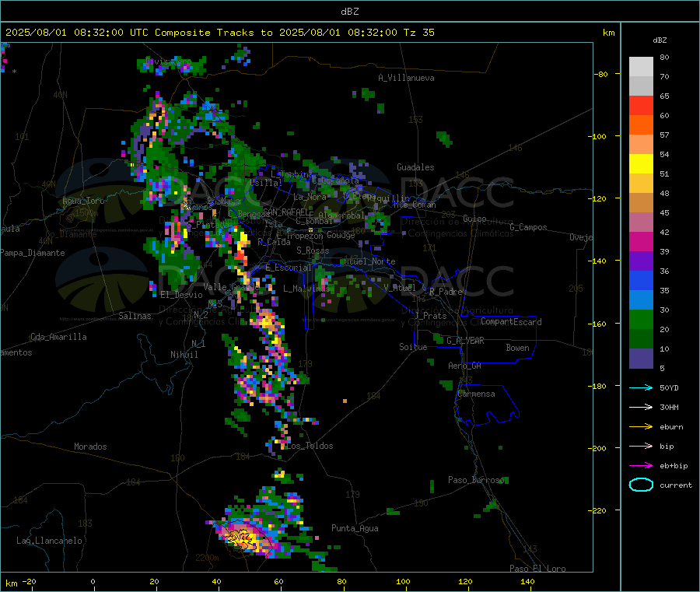Screen dimensions: 700x592
Task: Click the Paso_El_Loro map label
Action: (537, 569)
